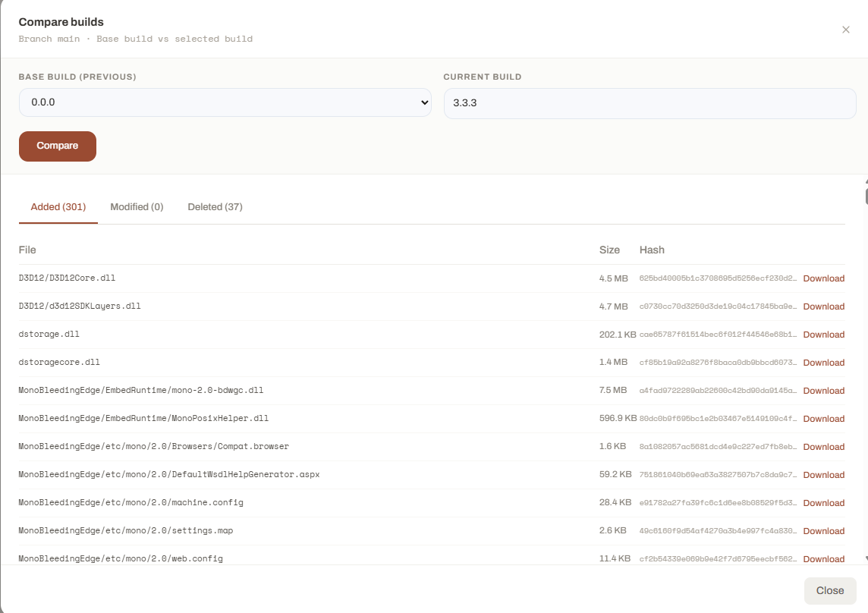
Task: Click the hash starting with 80dc0b9f695bc1
Action: tap(718, 419)
